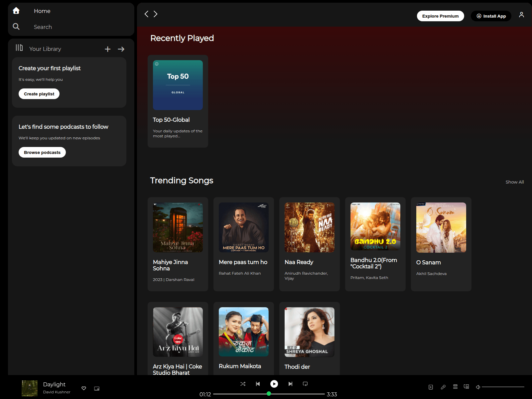Image resolution: width=532 pixels, height=399 pixels.
Task: Toggle shuffle playback
Action: coord(243,384)
